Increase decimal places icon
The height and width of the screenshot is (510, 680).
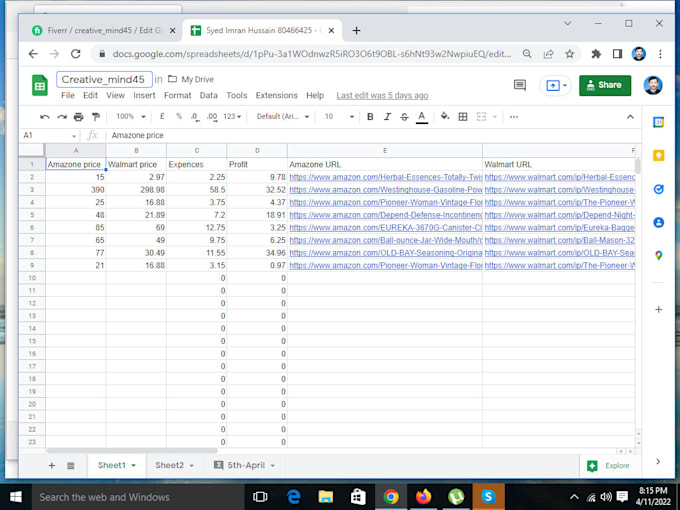[212, 117]
